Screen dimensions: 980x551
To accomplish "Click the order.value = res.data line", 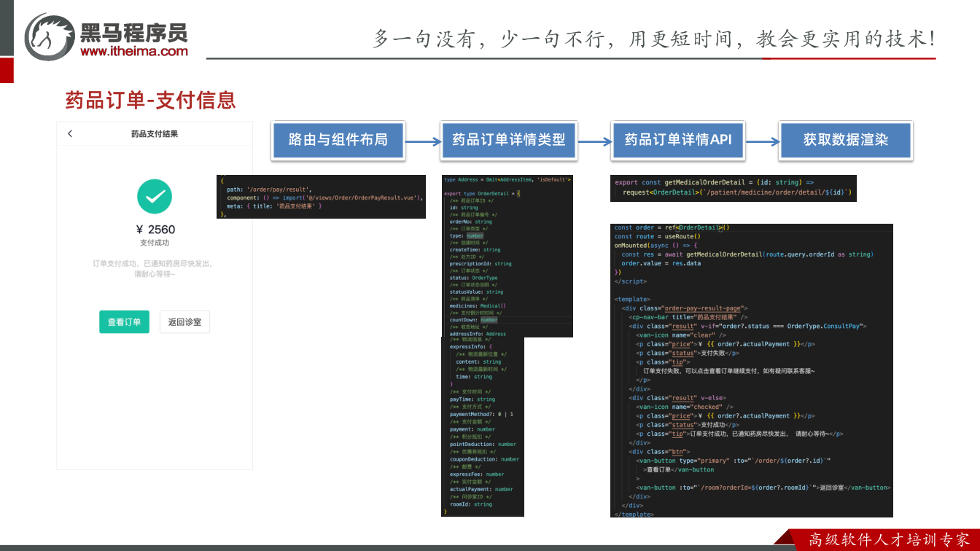I will coord(661,263).
